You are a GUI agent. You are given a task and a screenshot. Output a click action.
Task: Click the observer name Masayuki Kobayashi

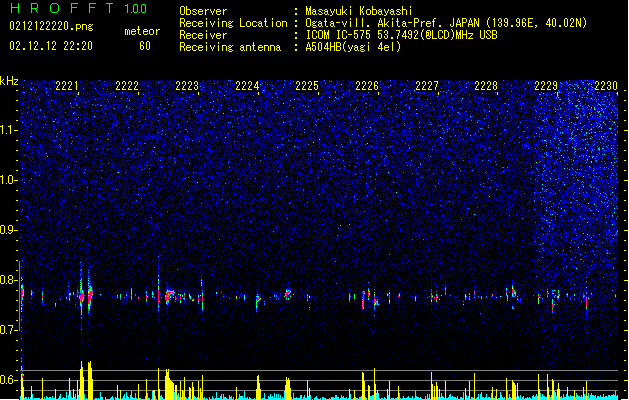(x=359, y=11)
